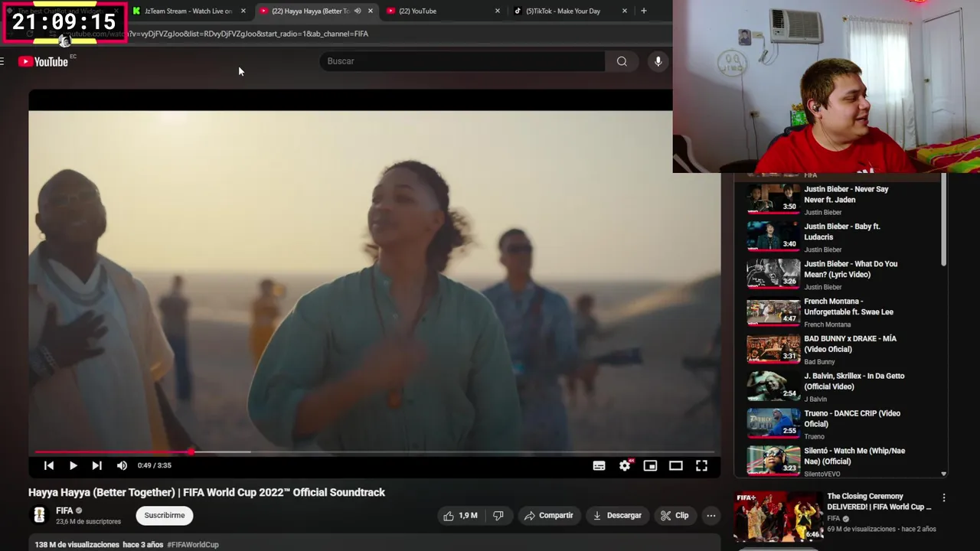Enable miniplayer mode
The image size is (980, 551).
tap(650, 465)
